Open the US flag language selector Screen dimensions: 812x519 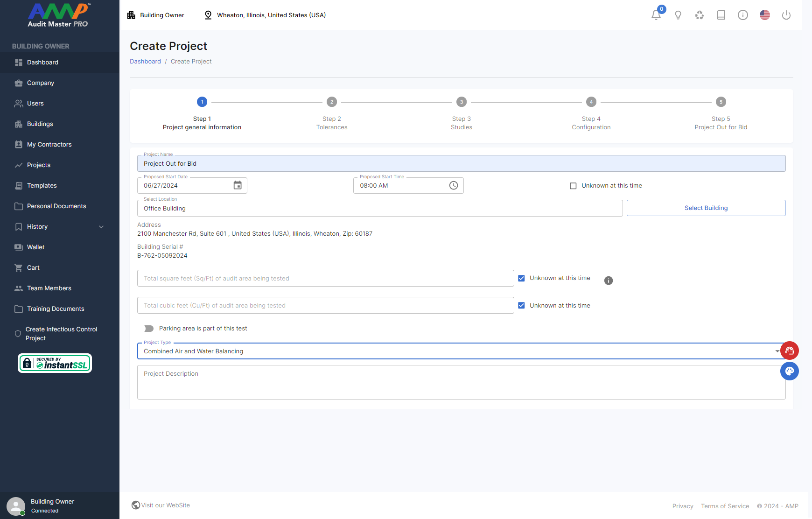[x=764, y=15]
